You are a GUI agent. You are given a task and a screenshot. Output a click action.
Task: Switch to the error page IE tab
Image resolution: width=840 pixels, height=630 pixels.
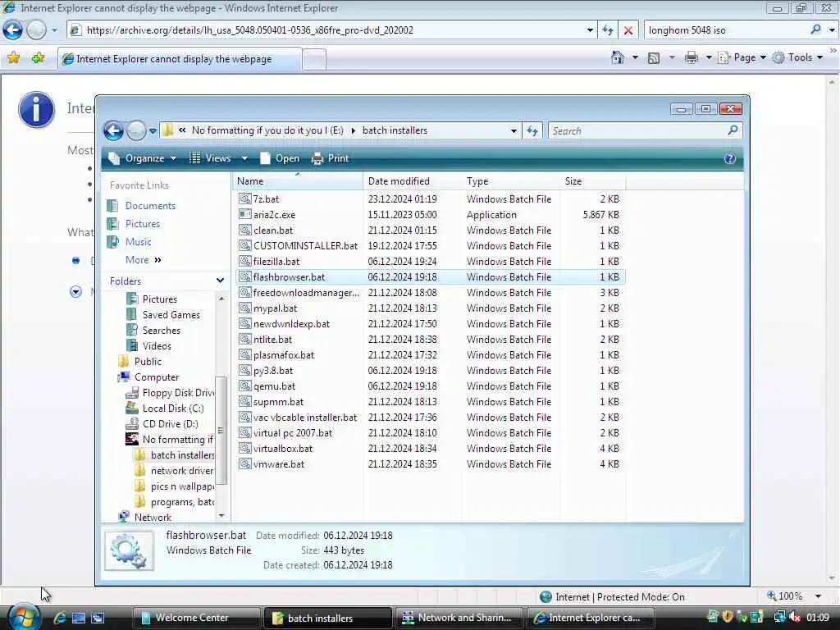180,59
